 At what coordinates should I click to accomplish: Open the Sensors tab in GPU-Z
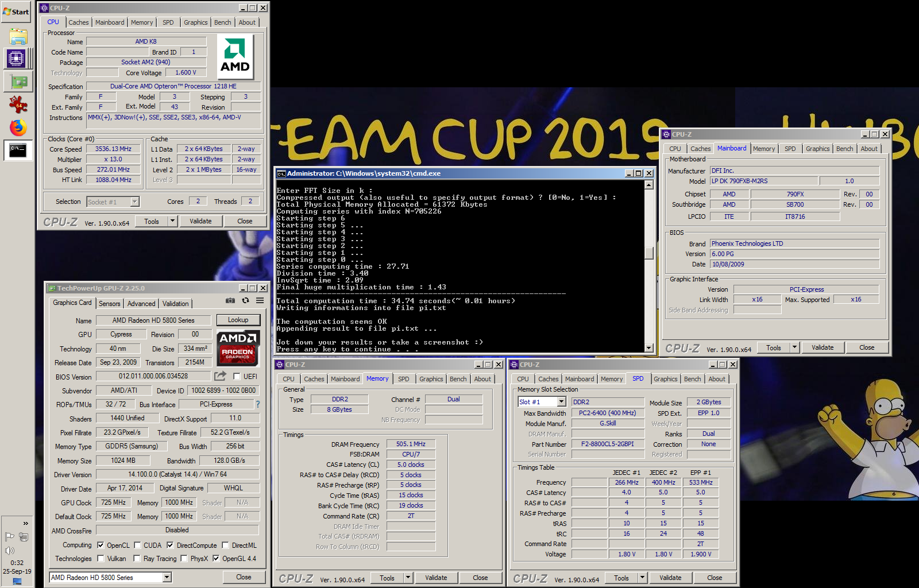(109, 303)
